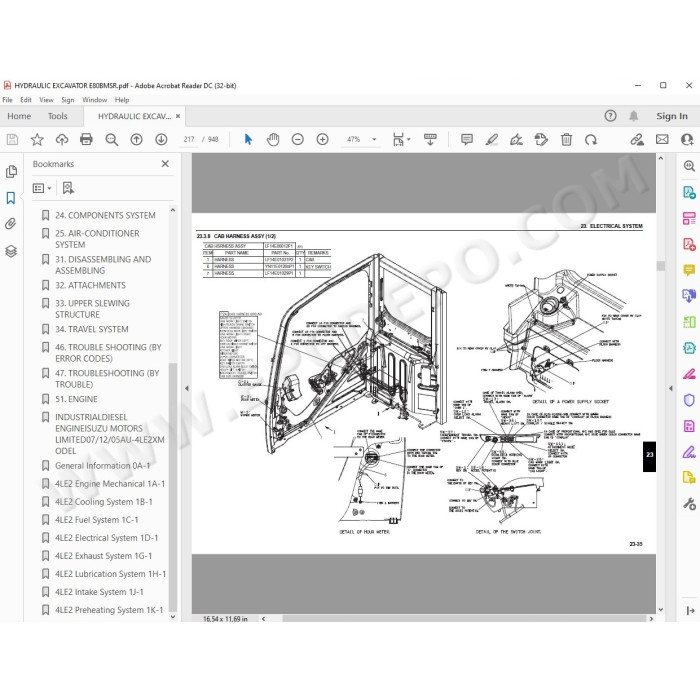Click the bookmarks panel vertical scrollbar

[173, 487]
